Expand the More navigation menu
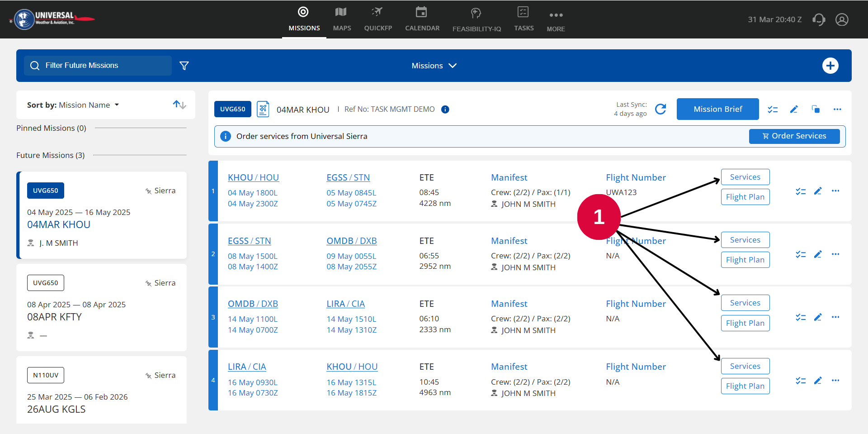The height and width of the screenshot is (434, 868). [x=556, y=20]
